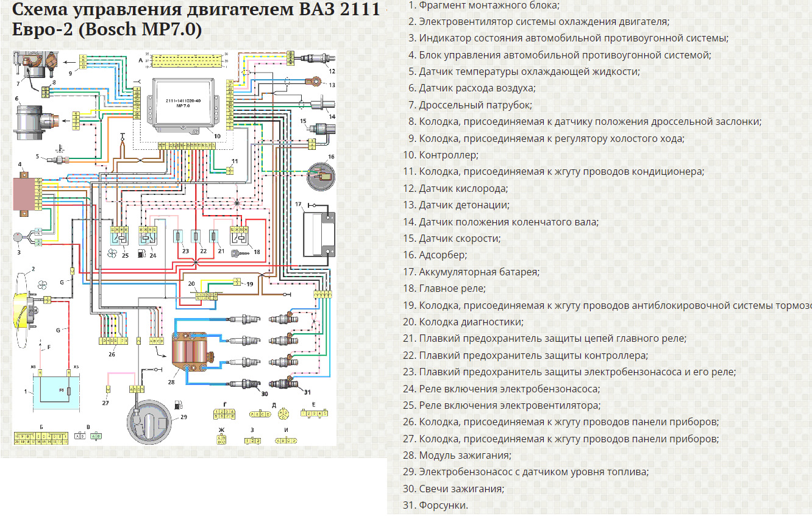Click list item 'Дроссельный патрубок'
The image size is (812, 516).
[475, 105]
